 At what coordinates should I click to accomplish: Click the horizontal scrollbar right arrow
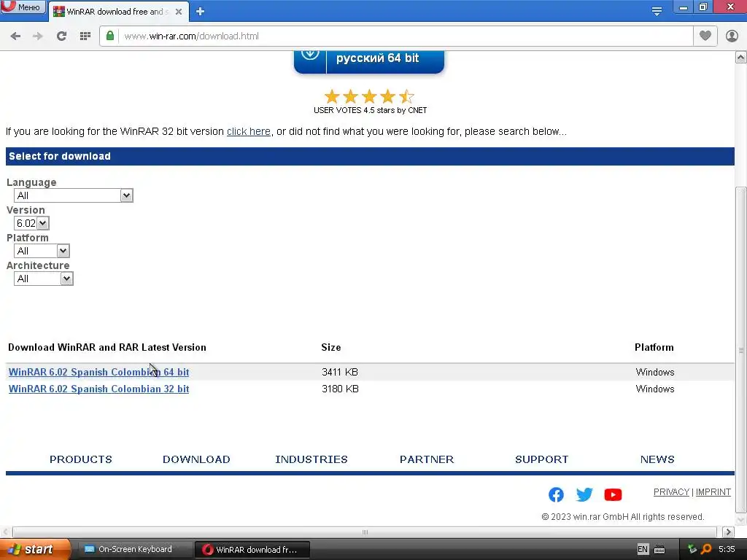(x=729, y=532)
